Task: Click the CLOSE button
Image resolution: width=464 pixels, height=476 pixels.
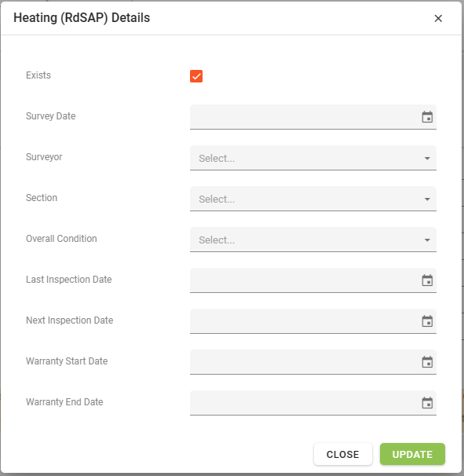Action: (x=342, y=454)
